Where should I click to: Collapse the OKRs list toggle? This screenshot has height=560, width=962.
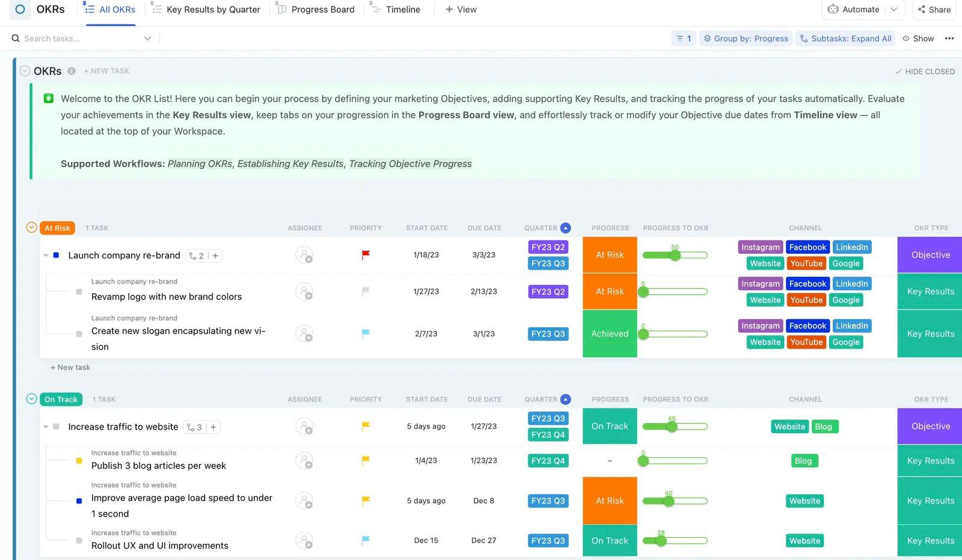pos(25,71)
